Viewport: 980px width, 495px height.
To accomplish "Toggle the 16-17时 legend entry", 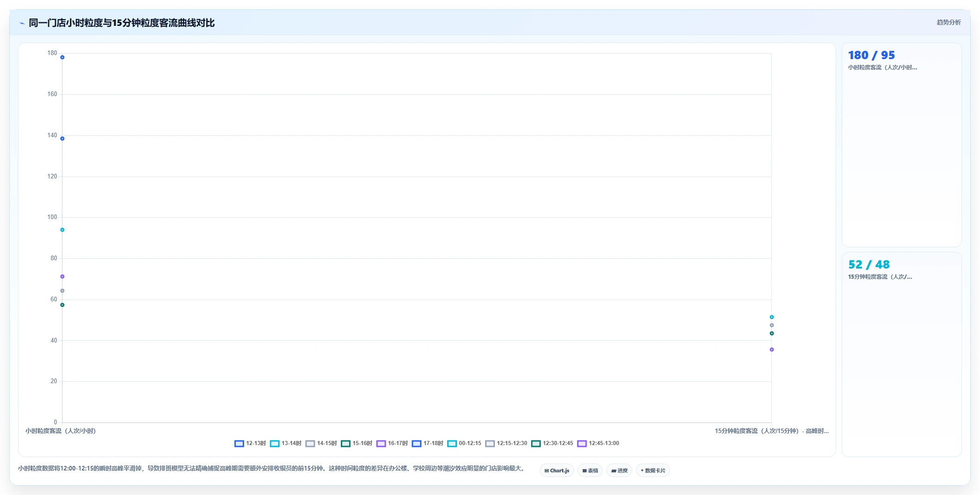I will point(392,444).
